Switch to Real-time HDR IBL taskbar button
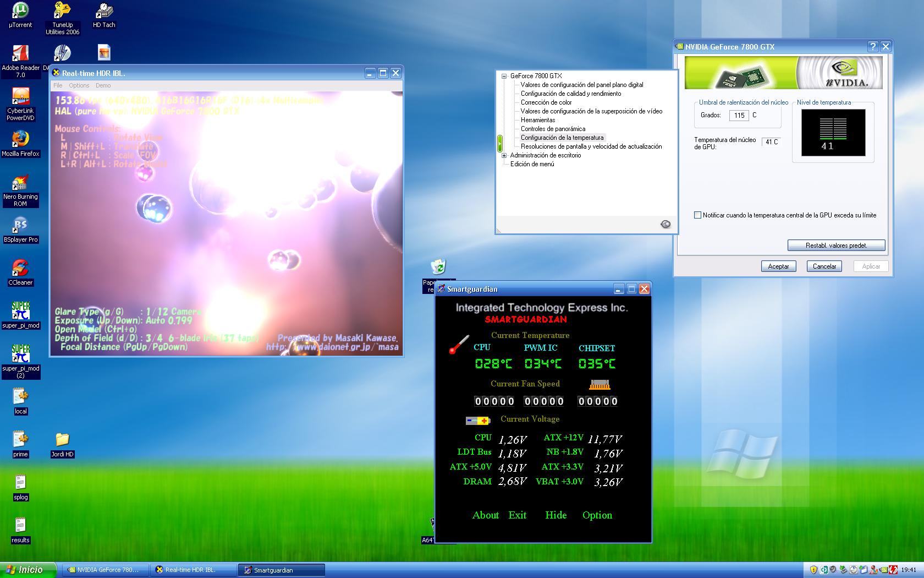Image resolution: width=924 pixels, height=578 pixels. 193,570
